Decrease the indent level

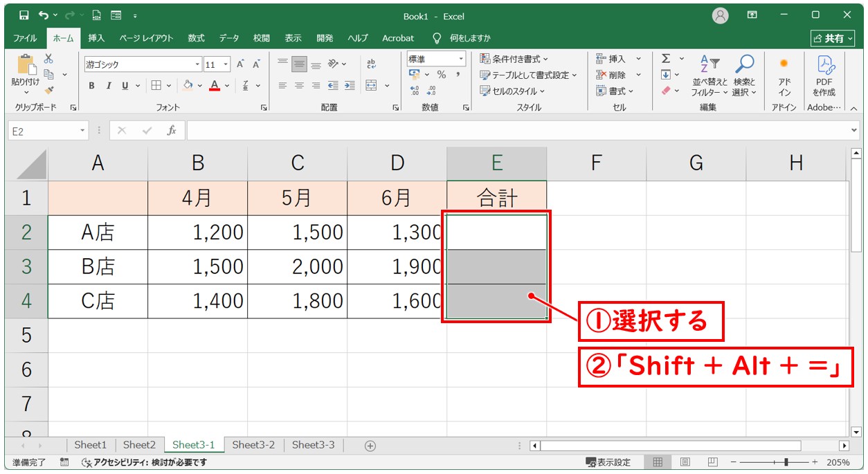pyautogui.click(x=333, y=85)
